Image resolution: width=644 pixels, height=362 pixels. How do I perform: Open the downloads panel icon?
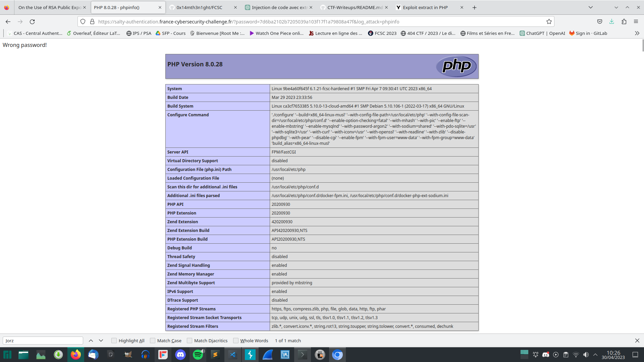pos(611,22)
